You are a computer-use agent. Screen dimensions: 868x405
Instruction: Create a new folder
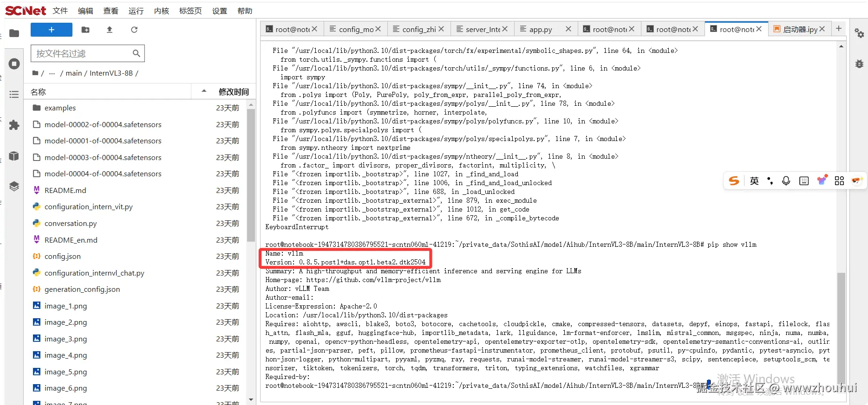pyautogui.click(x=85, y=30)
